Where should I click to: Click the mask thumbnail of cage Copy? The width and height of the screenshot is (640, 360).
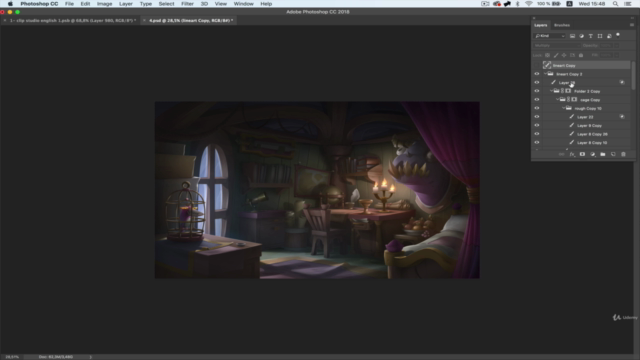click(x=574, y=100)
